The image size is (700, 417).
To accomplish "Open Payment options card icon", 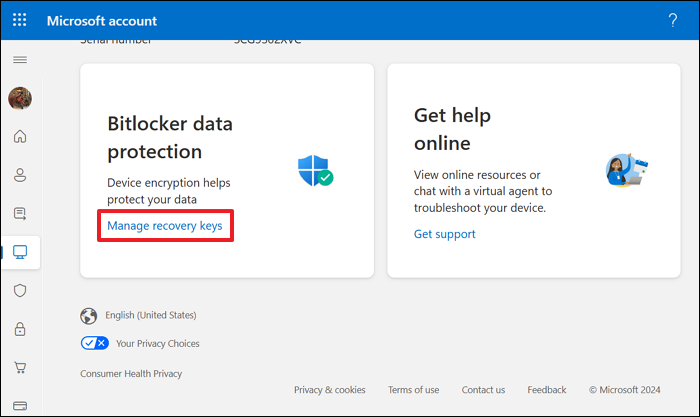I will (20, 405).
